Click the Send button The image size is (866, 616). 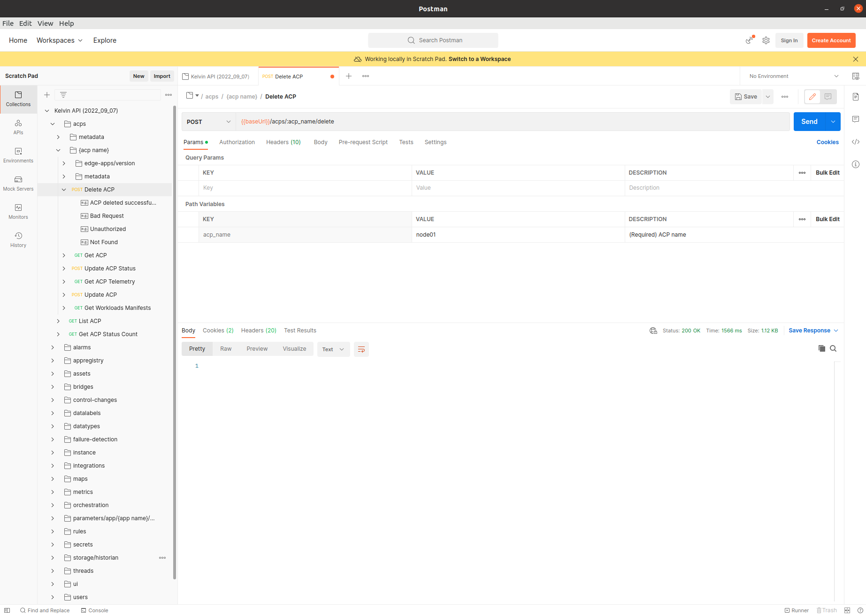click(x=809, y=121)
